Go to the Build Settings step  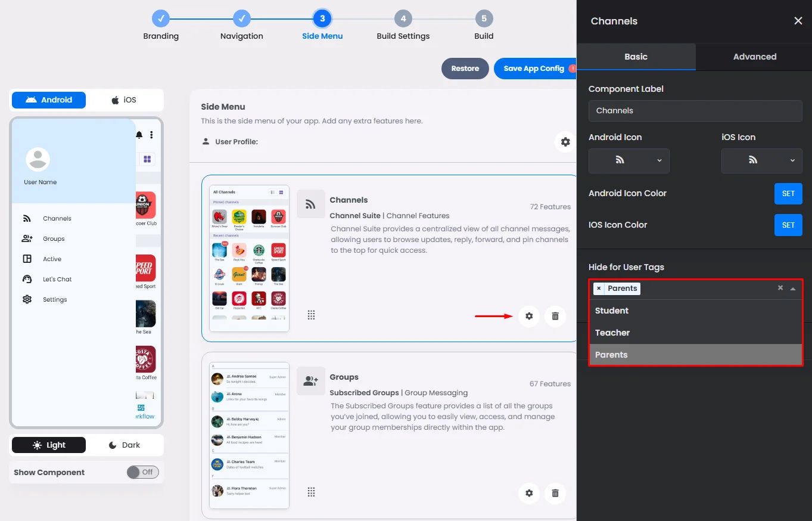coord(403,27)
